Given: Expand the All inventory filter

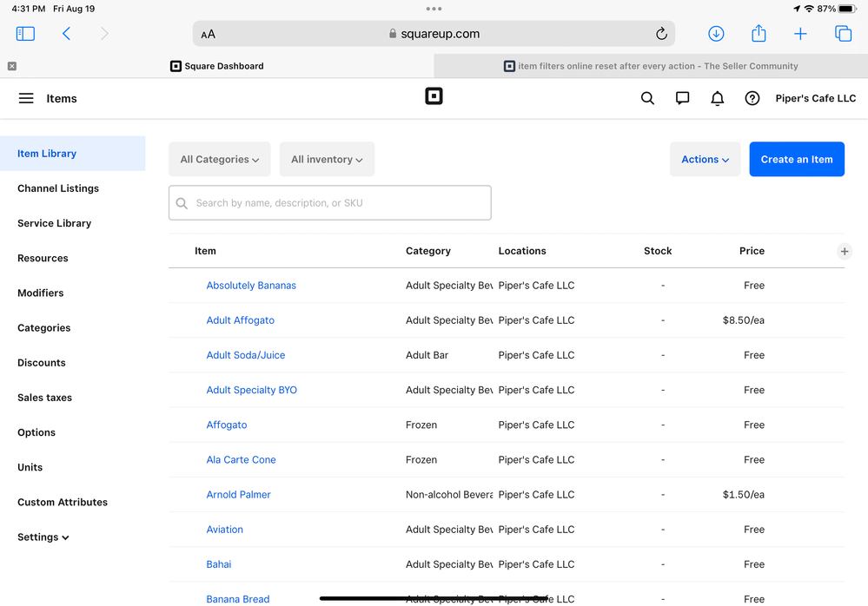Looking at the screenshot, I should pyautogui.click(x=327, y=160).
